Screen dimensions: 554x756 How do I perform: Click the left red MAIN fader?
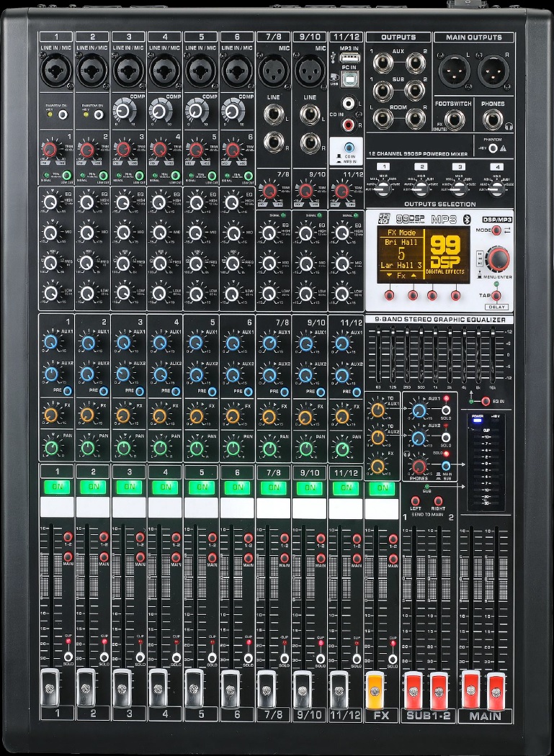tap(470, 687)
